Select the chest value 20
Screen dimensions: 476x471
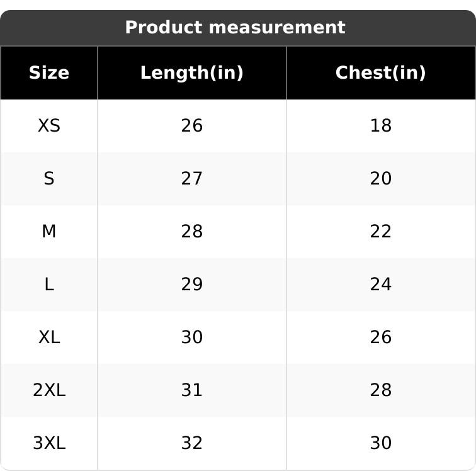tap(380, 179)
